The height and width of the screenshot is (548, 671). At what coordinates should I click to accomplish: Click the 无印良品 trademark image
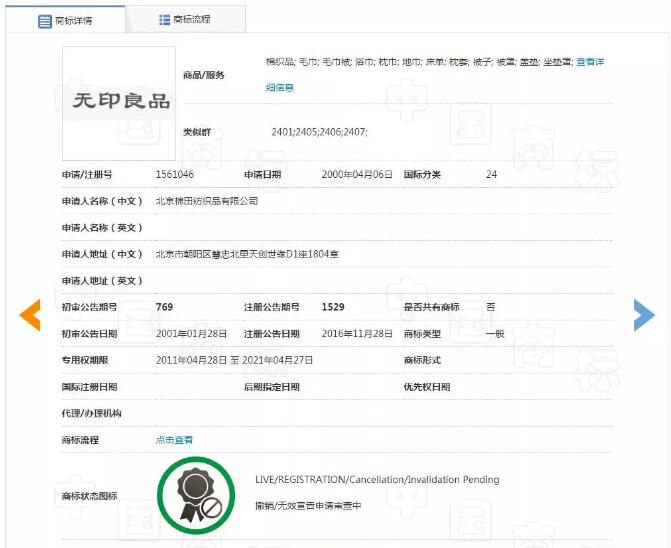pos(119,104)
